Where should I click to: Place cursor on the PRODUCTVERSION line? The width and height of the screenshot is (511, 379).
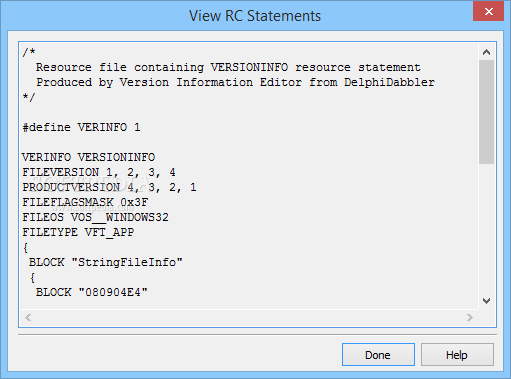coord(109,187)
